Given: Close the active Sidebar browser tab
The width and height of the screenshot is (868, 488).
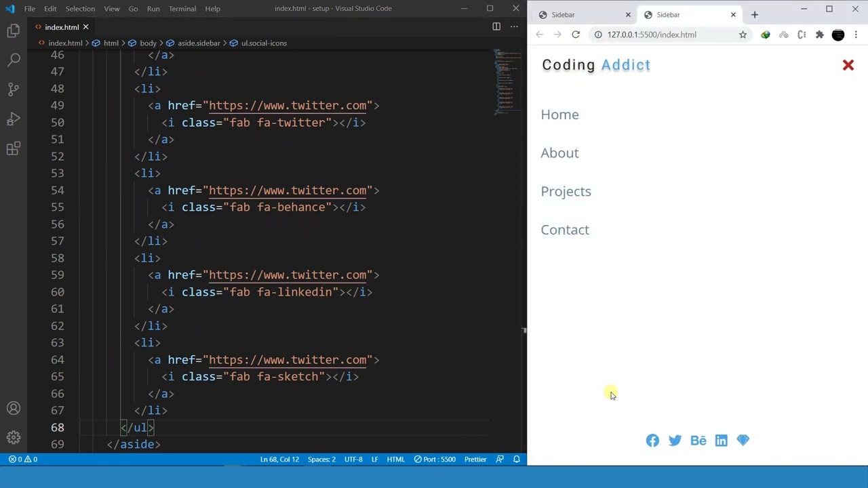Looking at the screenshot, I should [733, 15].
